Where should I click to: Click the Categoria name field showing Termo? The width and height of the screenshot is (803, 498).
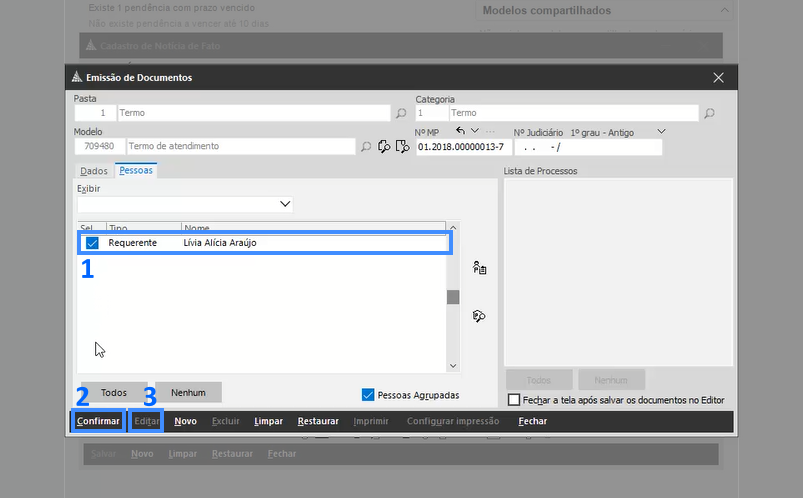pyautogui.click(x=574, y=113)
